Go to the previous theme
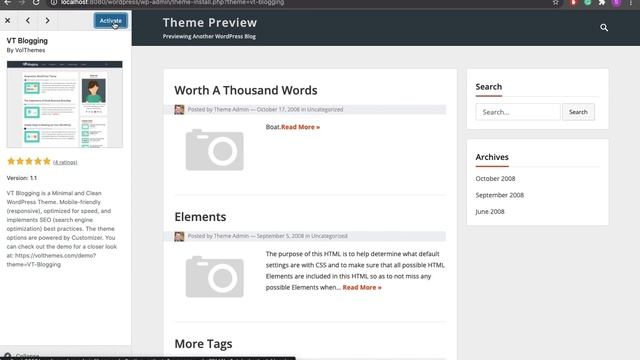640x360 pixels. pos(28,20)
